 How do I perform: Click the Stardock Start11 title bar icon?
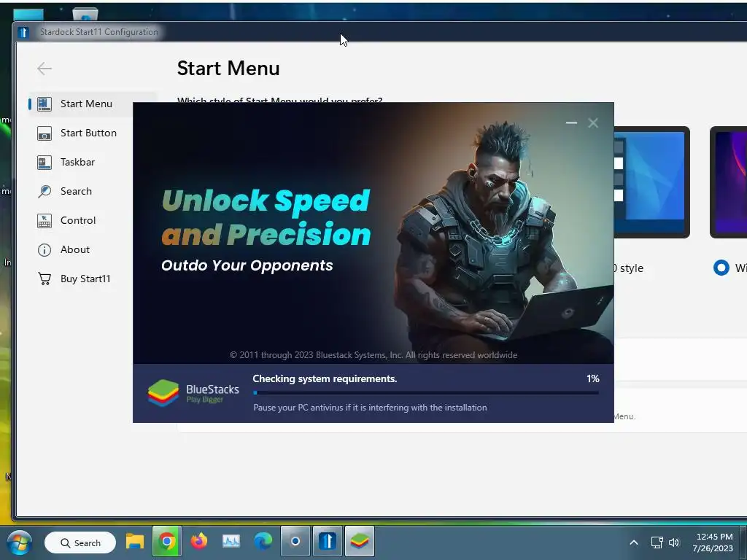23,32
